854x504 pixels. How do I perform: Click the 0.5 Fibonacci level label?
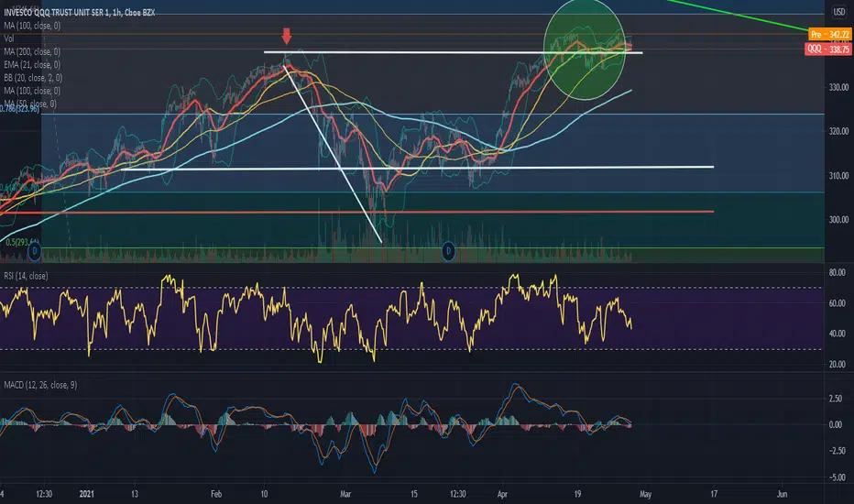[x=21, y=242]
